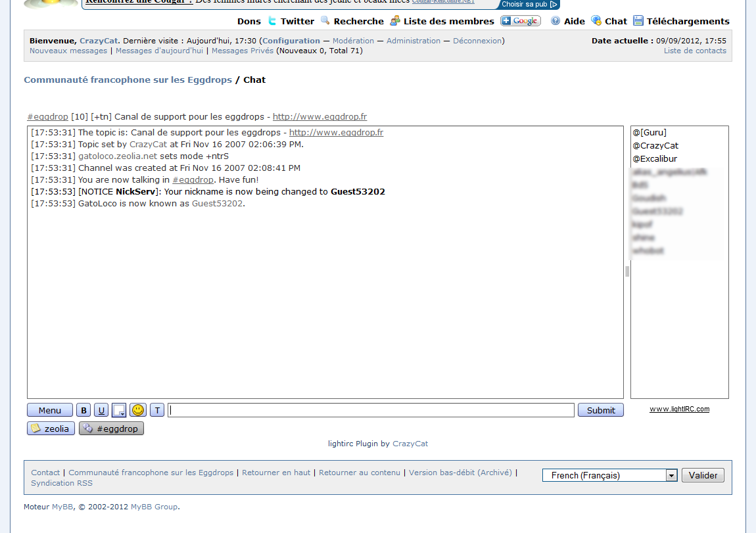Click the CrazyCat username in welcome bar

click(x=99, y=41)
